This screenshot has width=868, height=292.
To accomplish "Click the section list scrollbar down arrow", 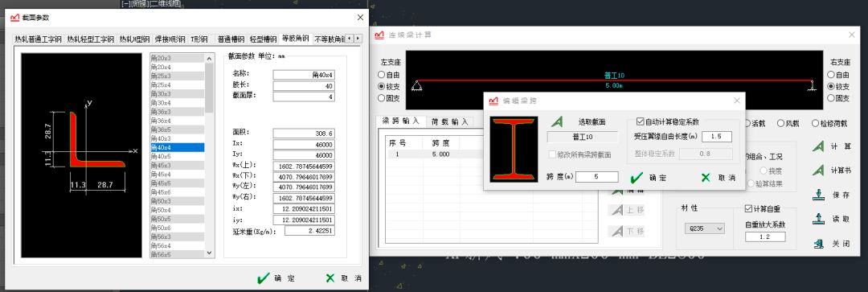I will tap(210, 253).
